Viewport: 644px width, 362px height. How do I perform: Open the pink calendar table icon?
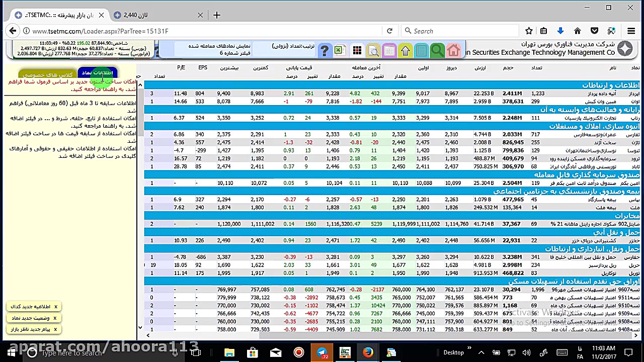point(389,50)
